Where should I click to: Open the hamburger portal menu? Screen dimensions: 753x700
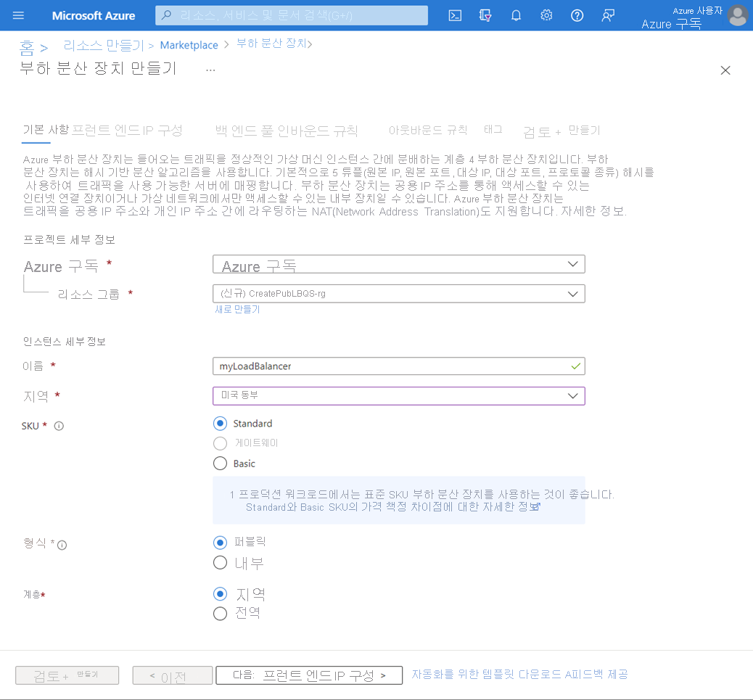[x=19, y=15]
